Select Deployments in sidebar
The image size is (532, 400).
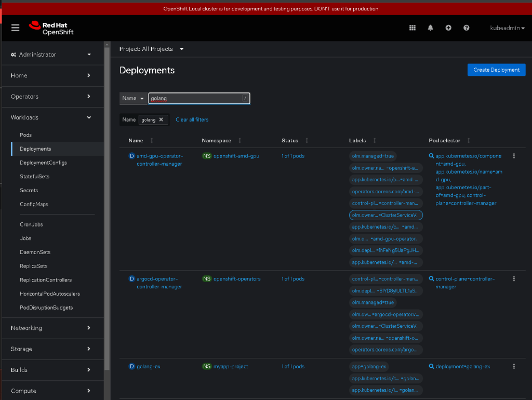click(x=35, y=149)
